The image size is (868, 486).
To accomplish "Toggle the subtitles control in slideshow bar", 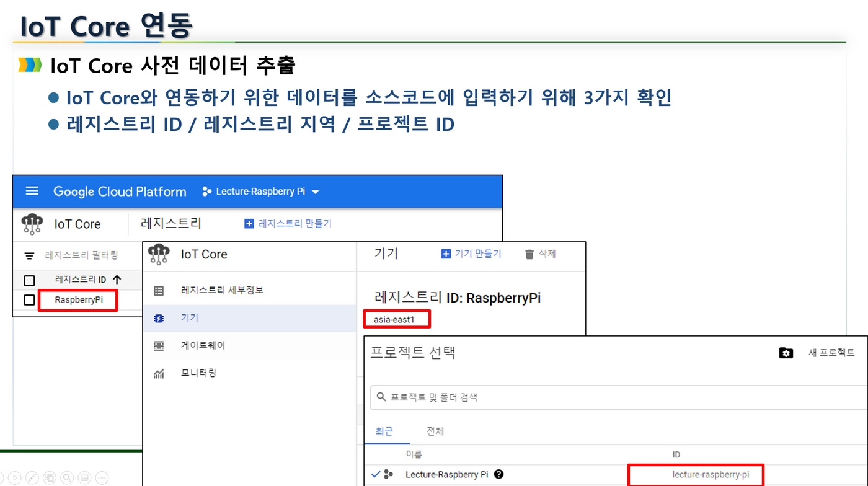I will click(x=85, y=478).
